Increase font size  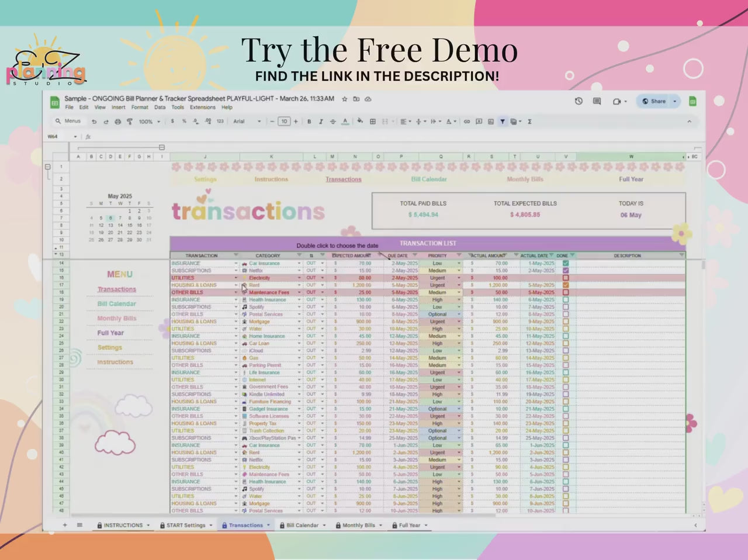296,122
